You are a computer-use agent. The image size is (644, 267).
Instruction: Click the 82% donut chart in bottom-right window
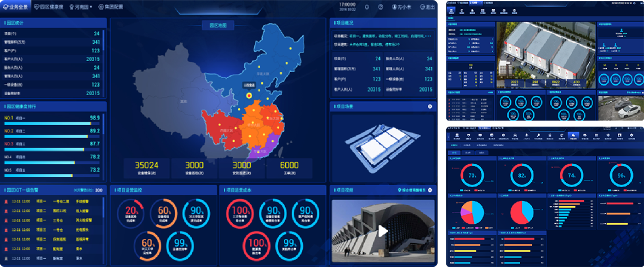tap(522, 175)
